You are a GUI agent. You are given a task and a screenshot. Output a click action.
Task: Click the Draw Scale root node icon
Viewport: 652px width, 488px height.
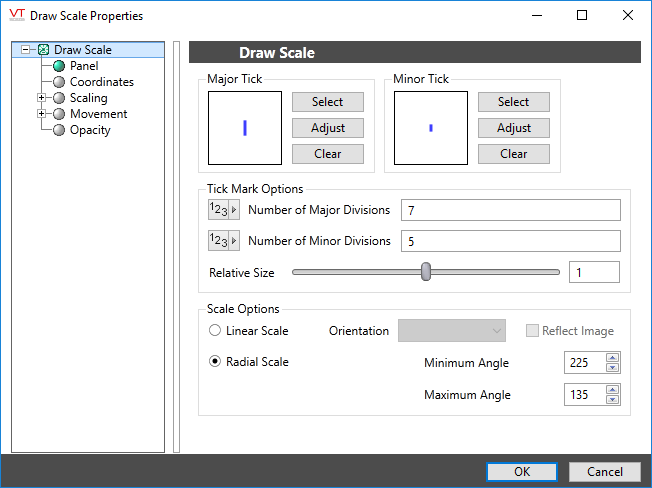[x=43, y=50]
